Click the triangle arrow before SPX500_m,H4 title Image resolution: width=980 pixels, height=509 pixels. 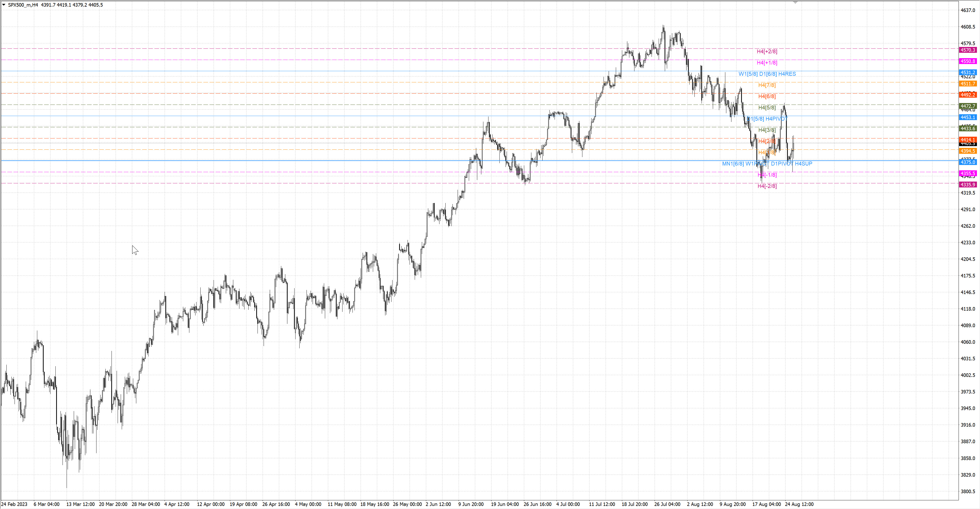4,5
